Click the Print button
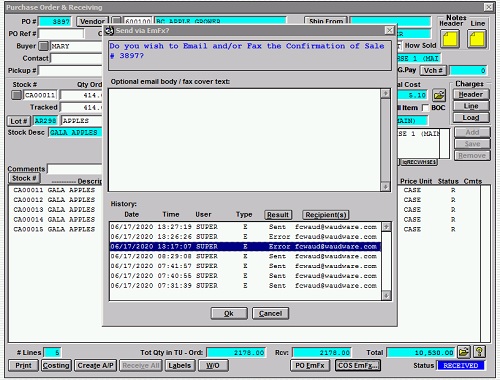Screen dimensions: 500x380 pos(23,365)
